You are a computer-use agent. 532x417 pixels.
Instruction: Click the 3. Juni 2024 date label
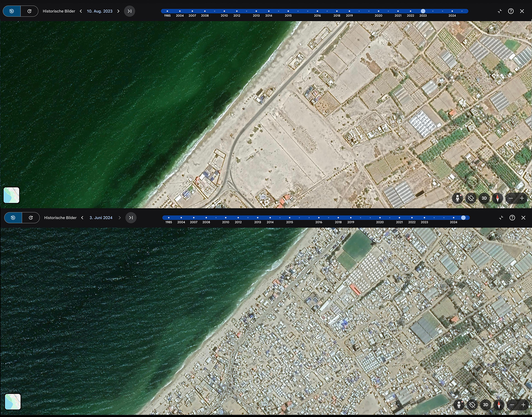pyautogui.click(x=101, y=218)
